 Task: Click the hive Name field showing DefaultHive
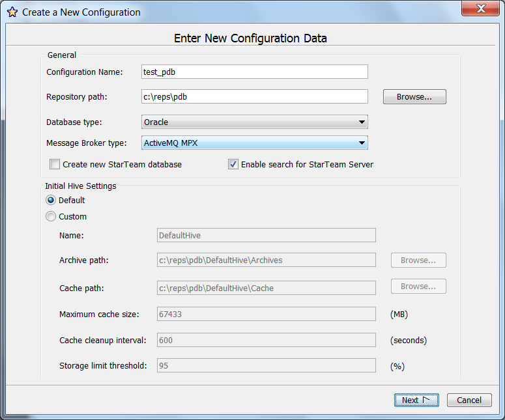coord(266,235)
